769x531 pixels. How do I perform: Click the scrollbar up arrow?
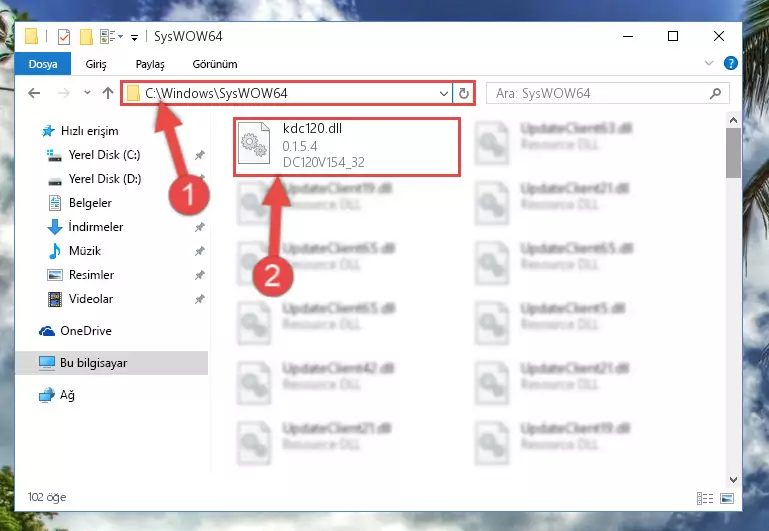point(733,121)
